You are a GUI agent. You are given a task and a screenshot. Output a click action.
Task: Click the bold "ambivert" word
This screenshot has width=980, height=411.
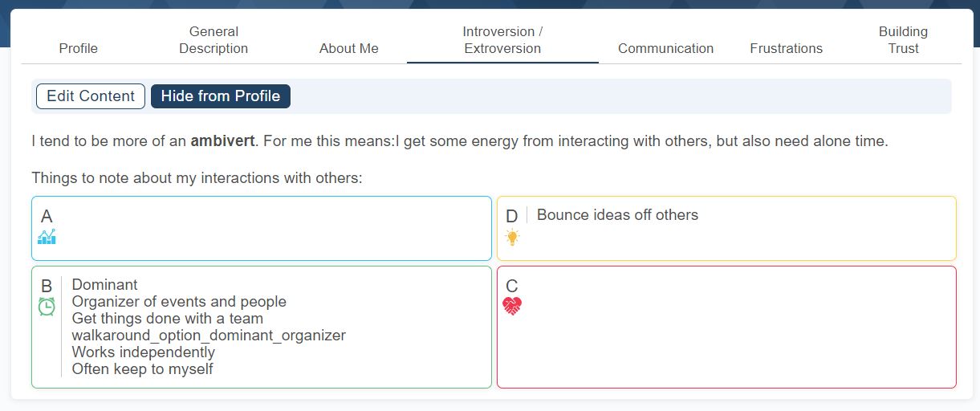point(222,142)
